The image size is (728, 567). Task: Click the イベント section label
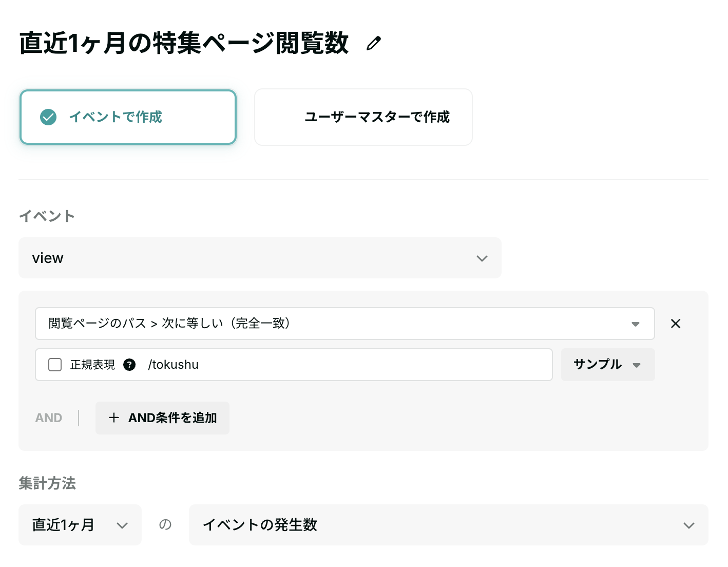(x=47, y=216)
